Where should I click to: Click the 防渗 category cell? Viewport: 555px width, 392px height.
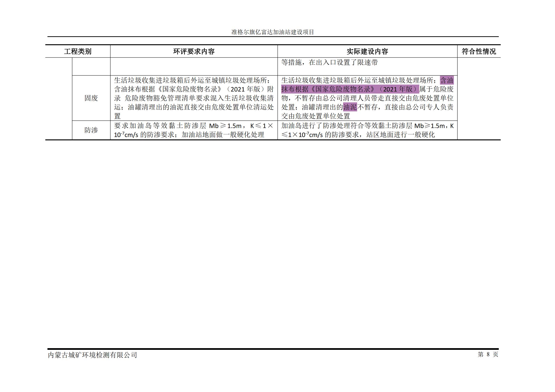(91, 130)
